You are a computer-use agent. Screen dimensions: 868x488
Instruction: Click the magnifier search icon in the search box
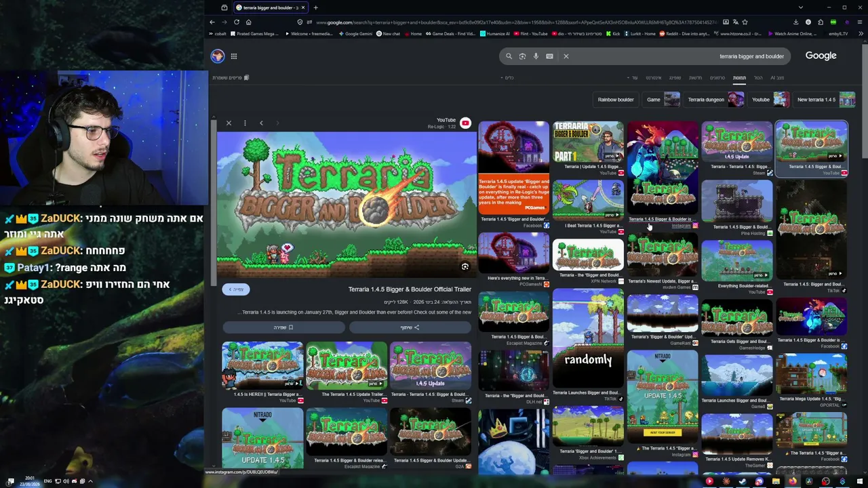(x=509, y=56)
